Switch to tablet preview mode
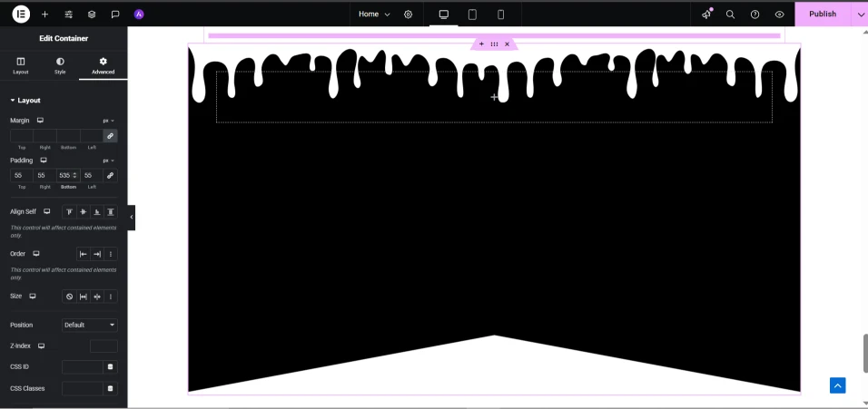 pos(472,15)
